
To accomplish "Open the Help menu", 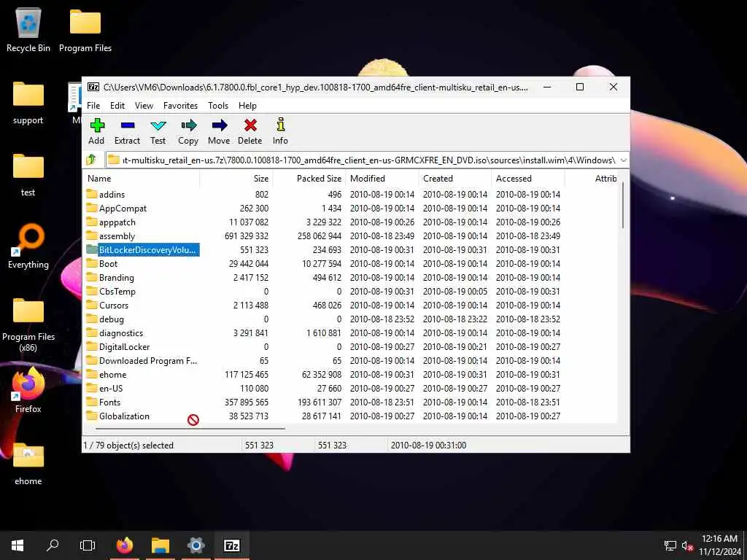I will (248, 106).
